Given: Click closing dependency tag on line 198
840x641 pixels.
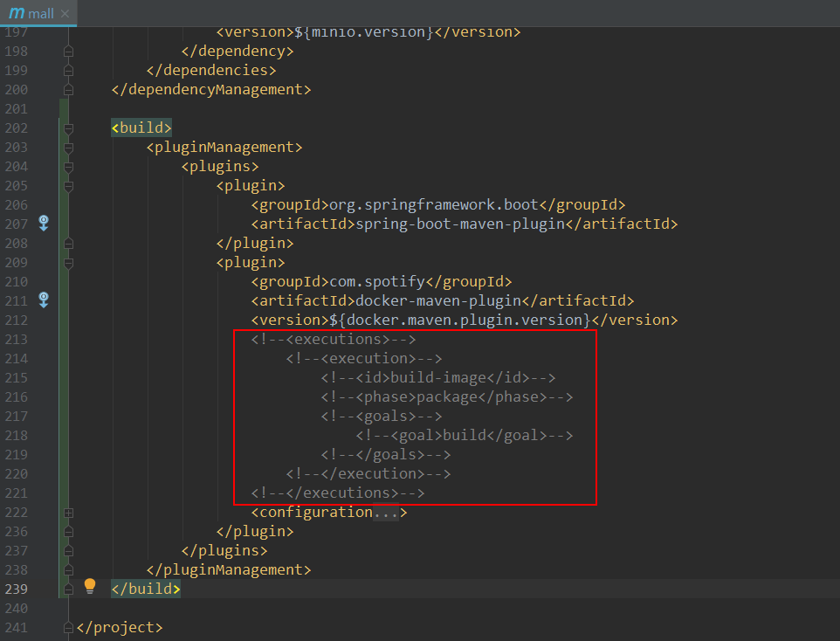Looking at the screenshot, I should [238, 52].
